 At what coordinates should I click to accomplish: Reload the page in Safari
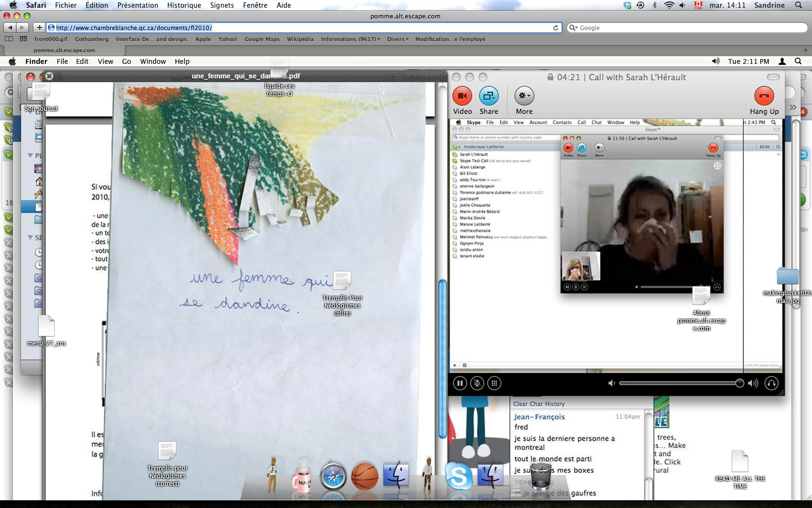click(556, 28)
